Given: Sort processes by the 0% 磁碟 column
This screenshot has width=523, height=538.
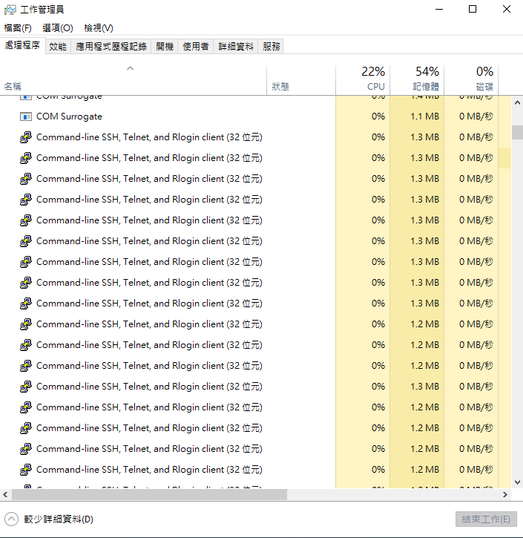Looking at the screenshot, I should [472, 80].
